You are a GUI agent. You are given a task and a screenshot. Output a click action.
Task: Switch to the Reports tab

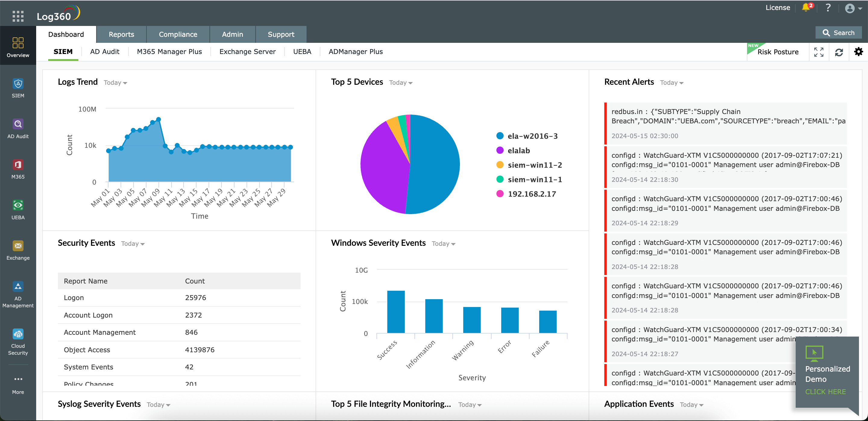121,34
